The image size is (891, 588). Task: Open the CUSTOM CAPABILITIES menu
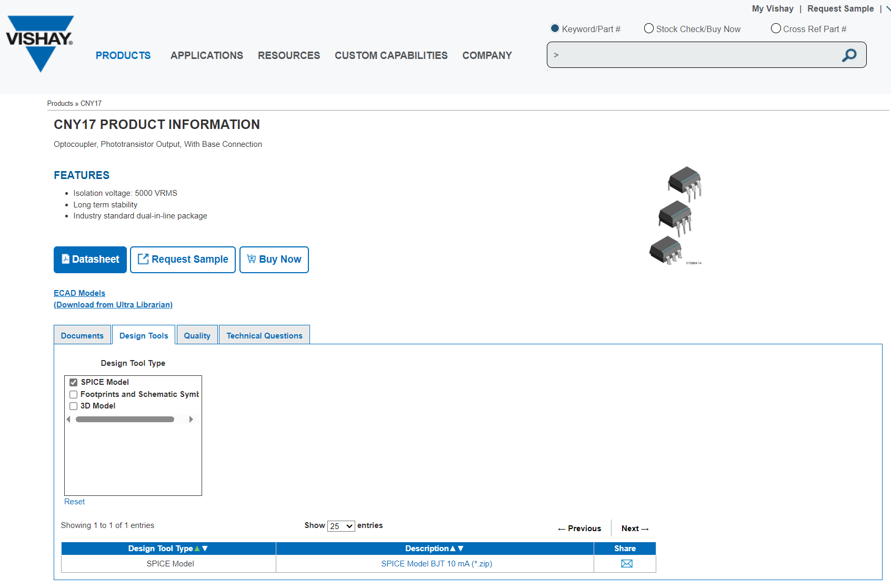coord(391,55)
